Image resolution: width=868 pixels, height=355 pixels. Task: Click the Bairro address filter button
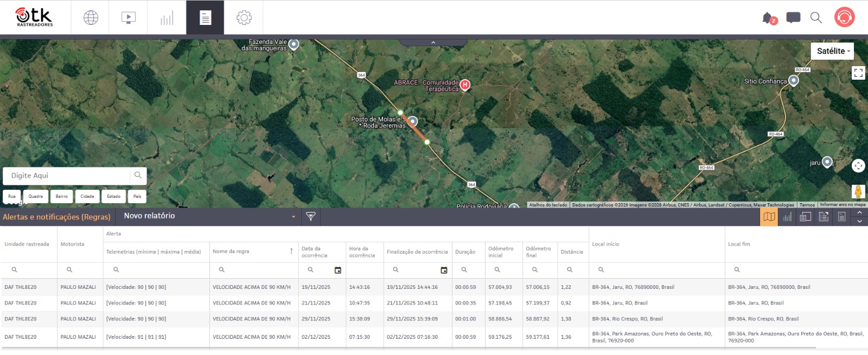[62, 196]
